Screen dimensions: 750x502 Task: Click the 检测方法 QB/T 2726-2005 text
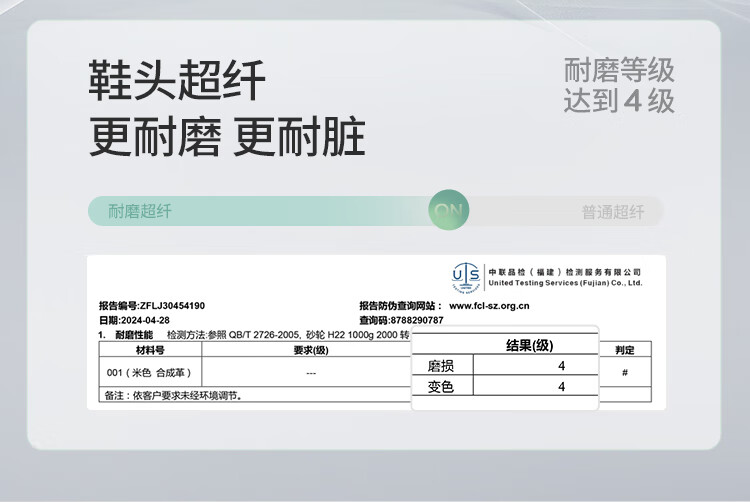coord(288,335)
